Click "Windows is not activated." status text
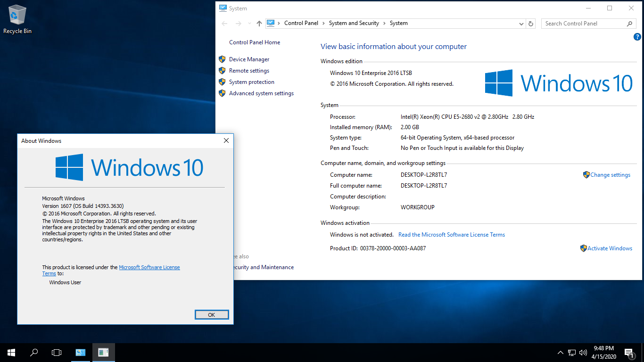 362,235
